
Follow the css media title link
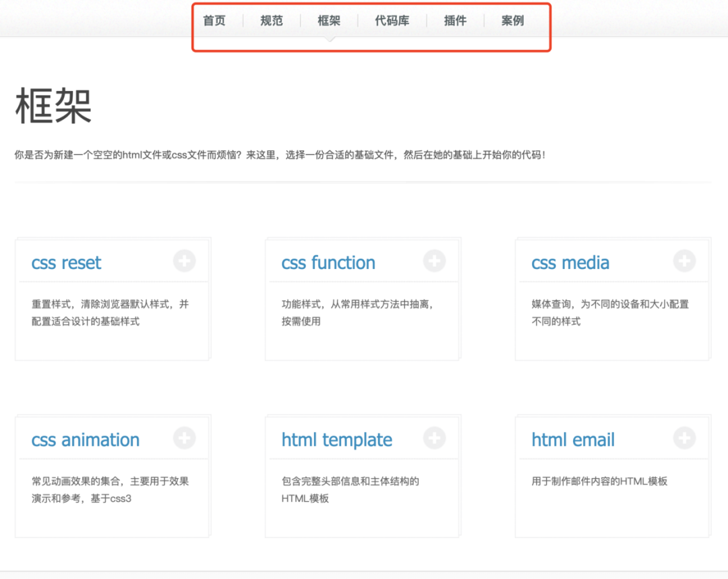coord(570,263)
